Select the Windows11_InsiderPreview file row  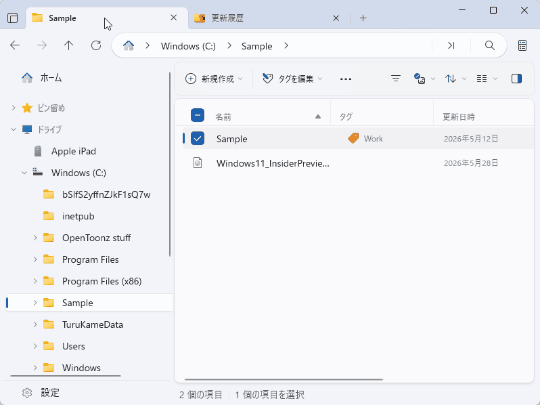click(x=358, y=163)
